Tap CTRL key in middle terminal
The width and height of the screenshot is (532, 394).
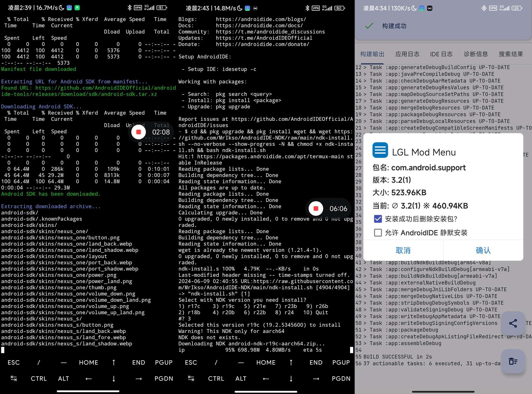click(216, 379)
